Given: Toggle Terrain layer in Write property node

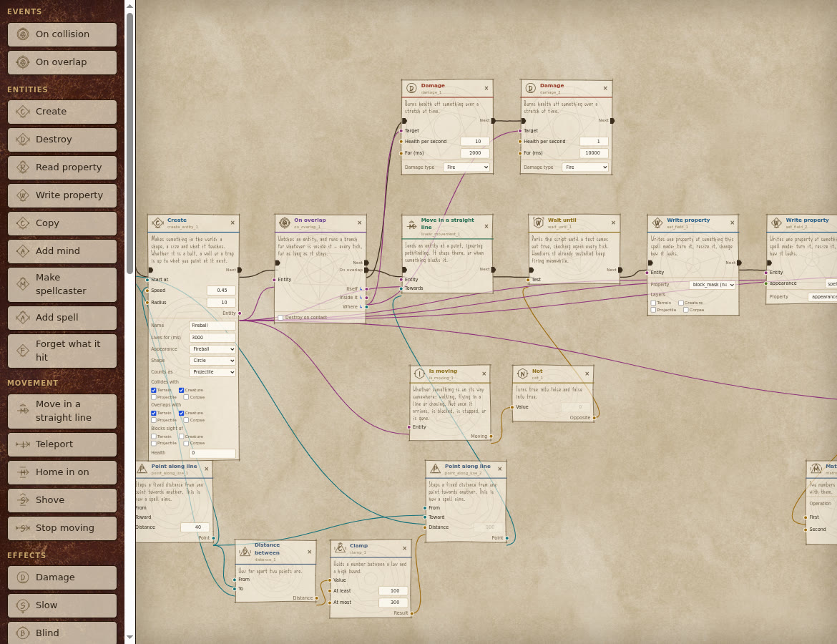Looking at the screenshot, I should [x=653, y=303].
